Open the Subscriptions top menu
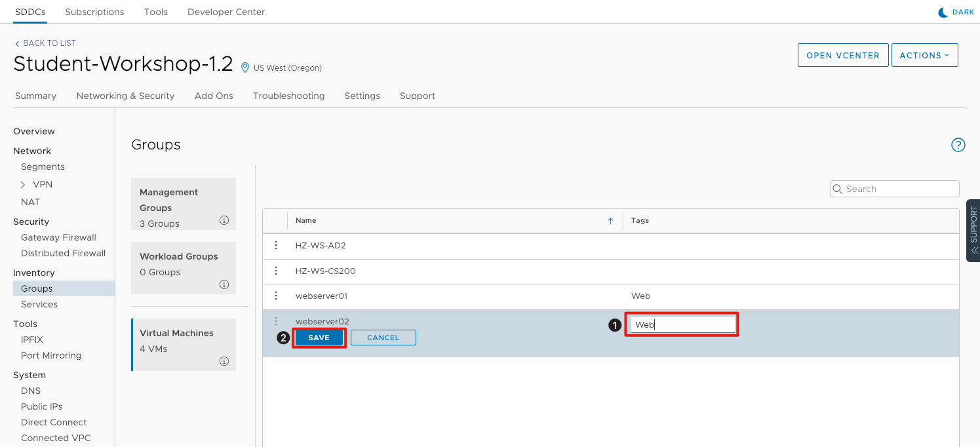 point(94,12)
